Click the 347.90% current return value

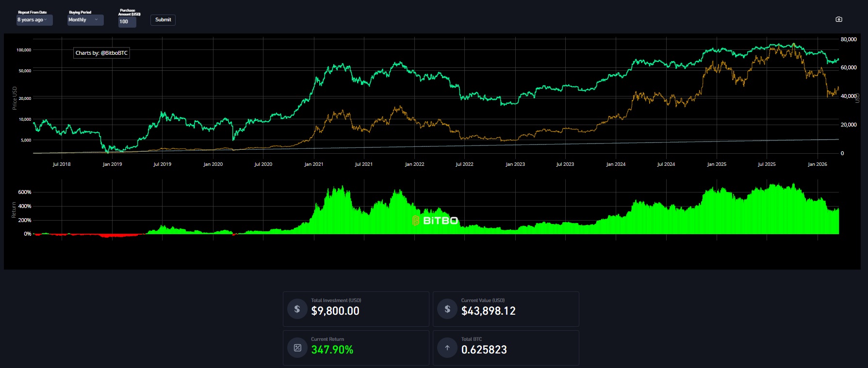pos(332,350)
